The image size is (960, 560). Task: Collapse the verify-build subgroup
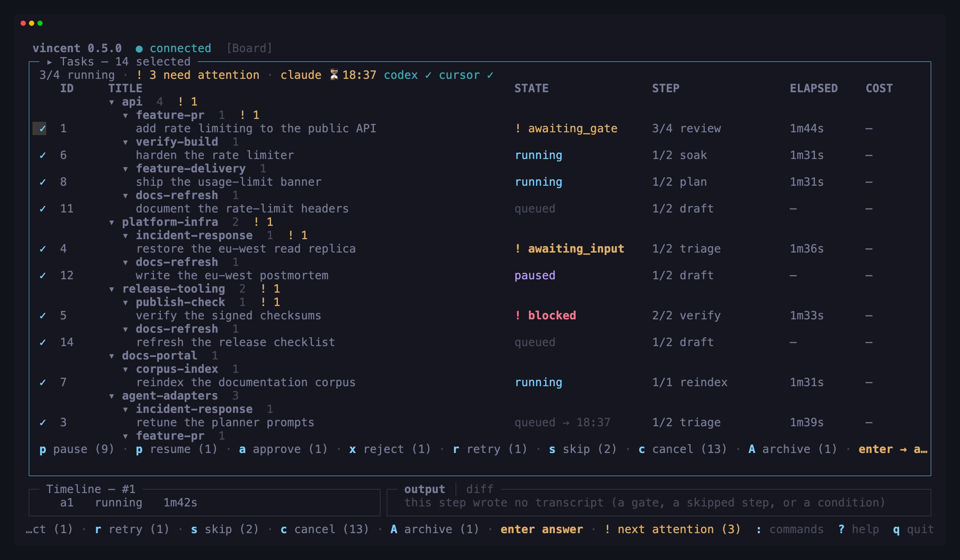click(x=126, y=142)
